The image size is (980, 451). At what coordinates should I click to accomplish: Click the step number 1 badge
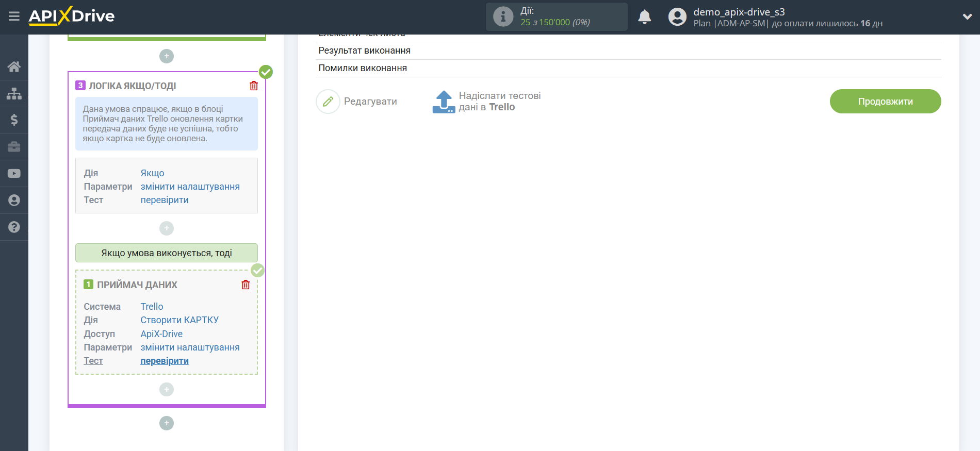[x=89, y=285]
